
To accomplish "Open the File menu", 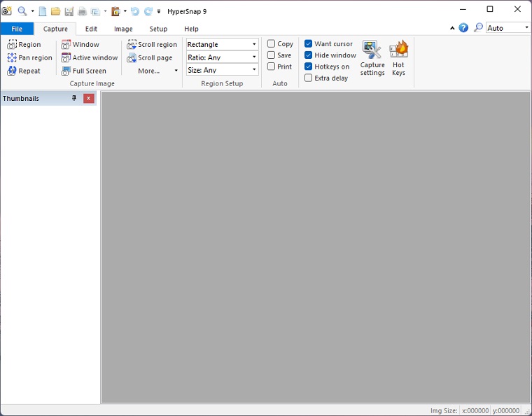I will coord(17,29).
